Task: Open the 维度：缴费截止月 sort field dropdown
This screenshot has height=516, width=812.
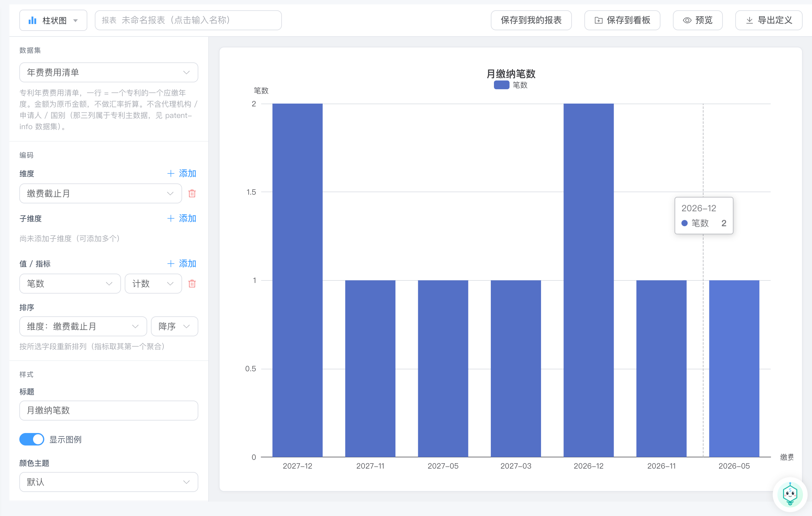Action: (x=83, y=326)
